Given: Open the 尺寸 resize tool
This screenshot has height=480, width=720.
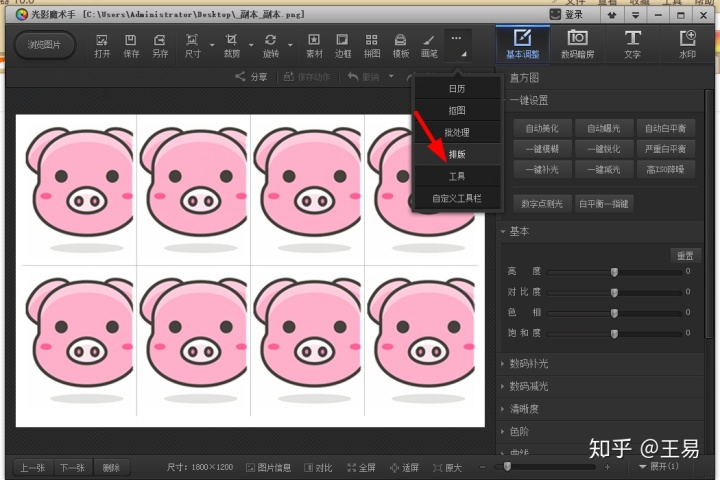Looking at the screenshot, I should (x=192, y=46).
